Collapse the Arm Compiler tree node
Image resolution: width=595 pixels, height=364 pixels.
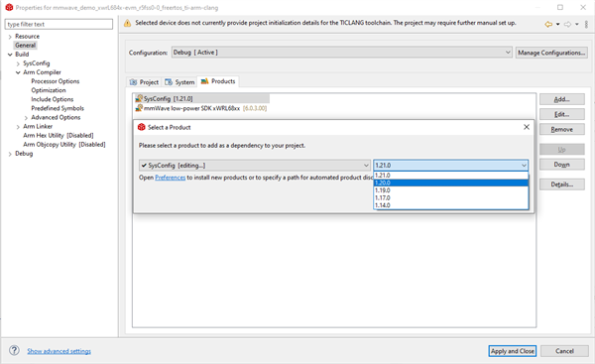pos(18,72)
